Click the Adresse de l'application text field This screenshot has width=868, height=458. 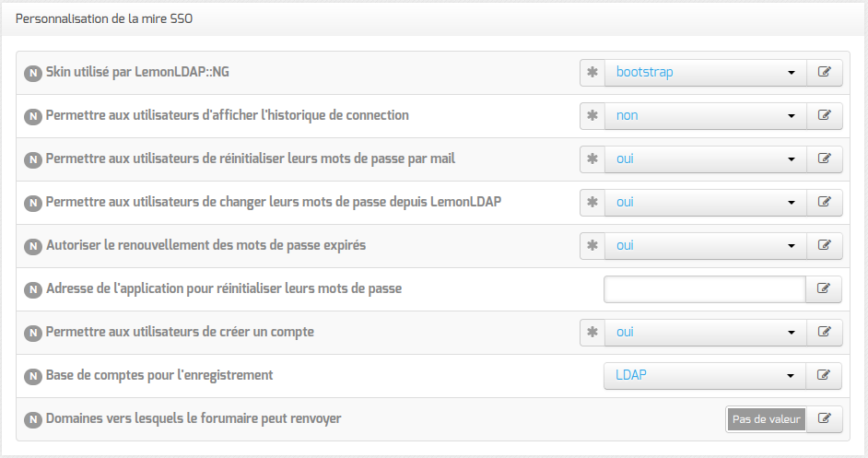tap(705, 288)
